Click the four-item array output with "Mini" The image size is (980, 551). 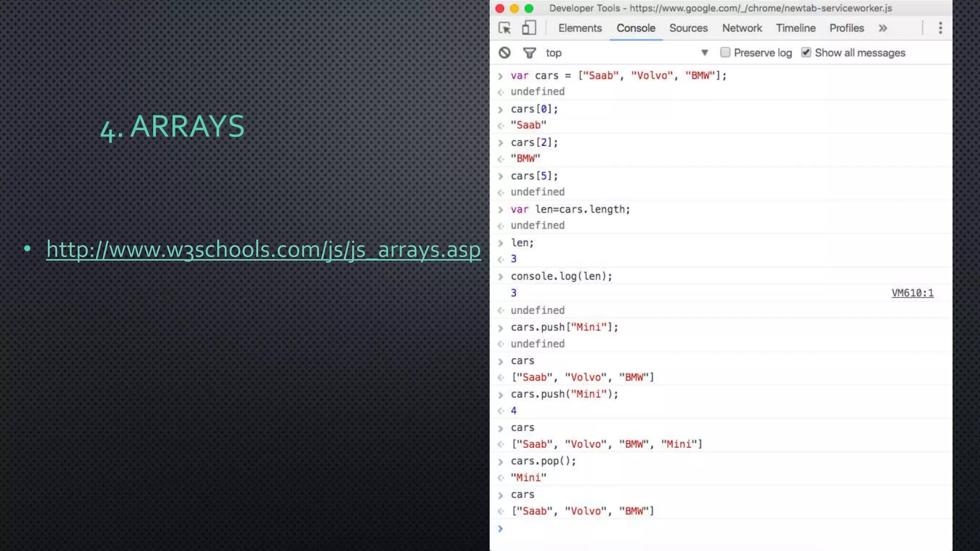(607, 444)
